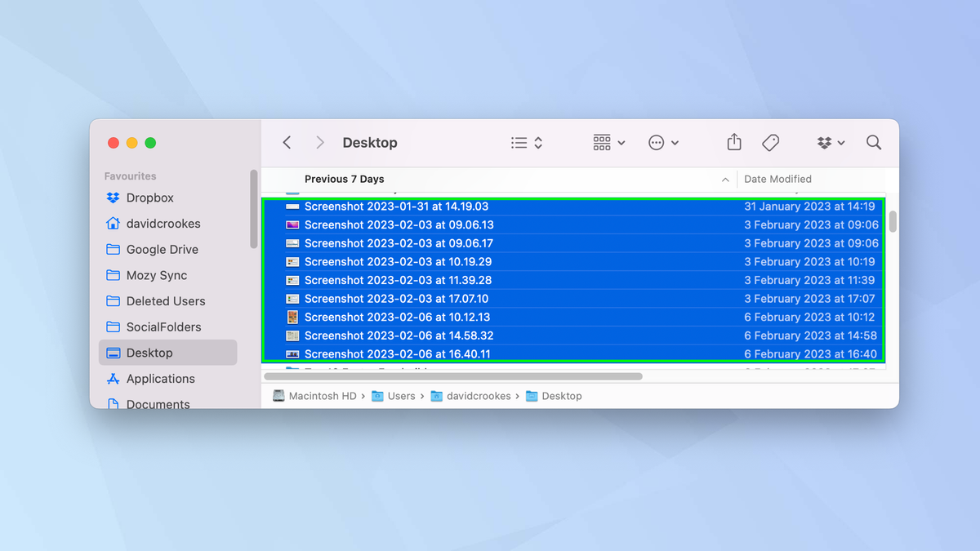Click the Dropbox icon in the toolbar

click(x=826, y=142)
